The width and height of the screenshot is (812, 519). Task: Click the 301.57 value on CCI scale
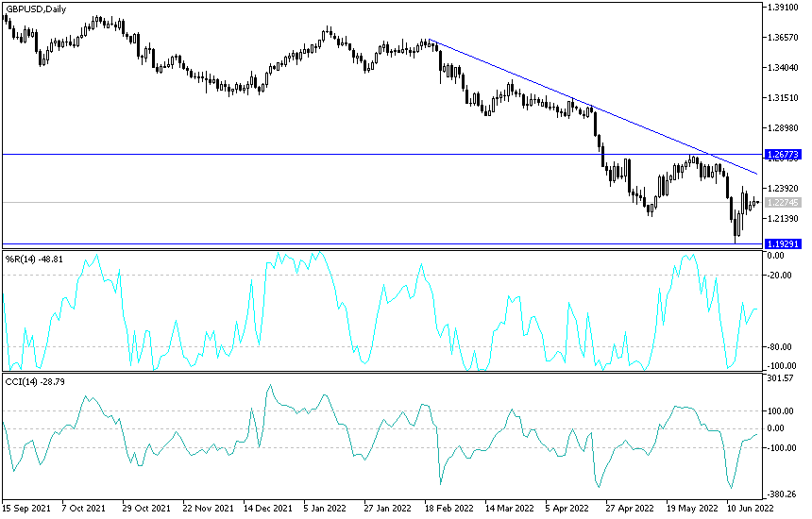click(x=780, y=378)
